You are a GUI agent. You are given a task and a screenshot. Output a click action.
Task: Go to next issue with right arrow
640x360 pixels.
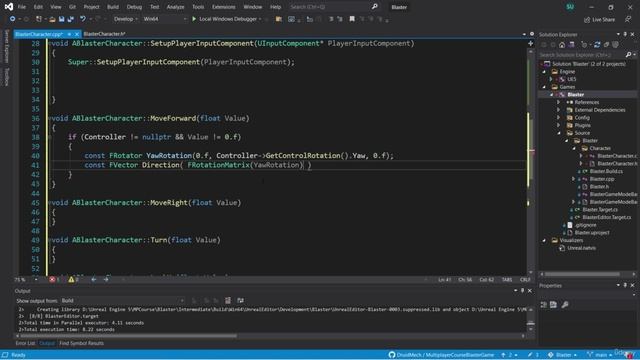(106, 280)
